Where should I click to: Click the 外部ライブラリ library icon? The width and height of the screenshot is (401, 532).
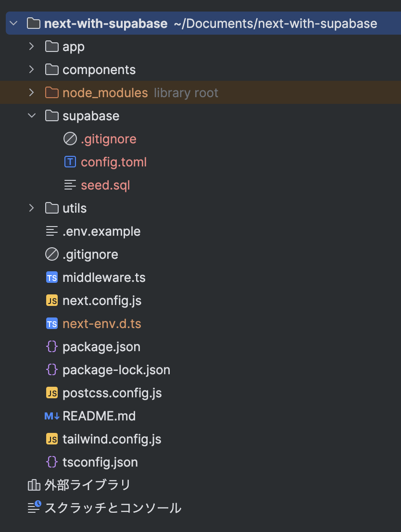pyautogui.click(x=34, y=485)
